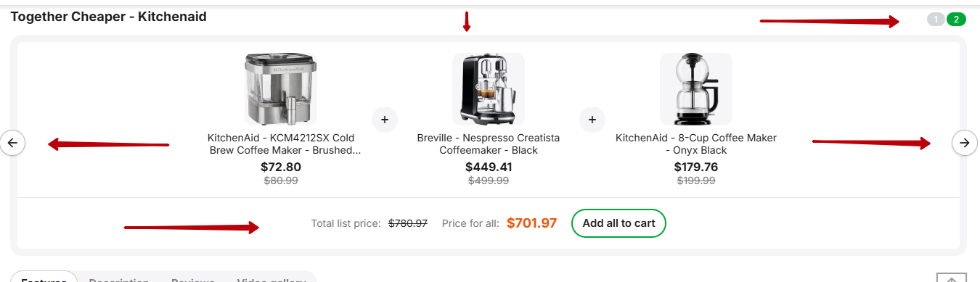Open the KitchenAid KCM4212SX Cold Brew title link
Viewport: 980px width, 282px height.
281,144
